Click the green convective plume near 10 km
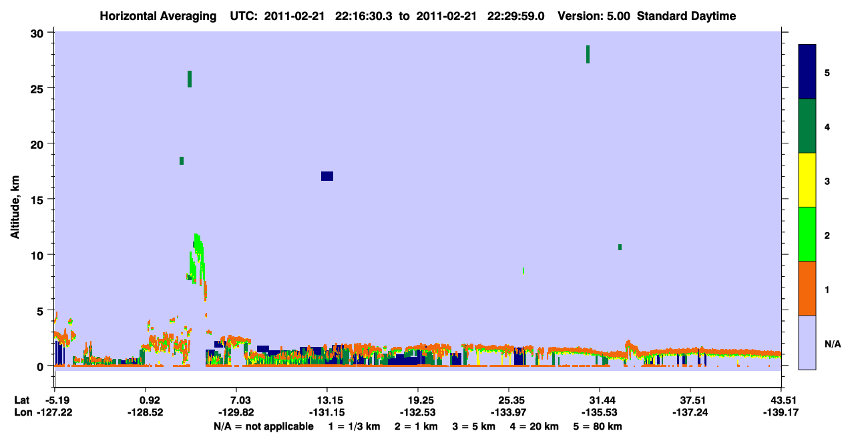The image size is (868, 445). pos(198,258)
